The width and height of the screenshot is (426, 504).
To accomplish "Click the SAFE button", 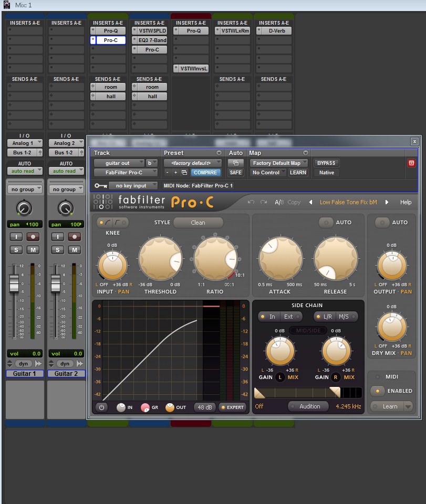I will pos(236,173).
